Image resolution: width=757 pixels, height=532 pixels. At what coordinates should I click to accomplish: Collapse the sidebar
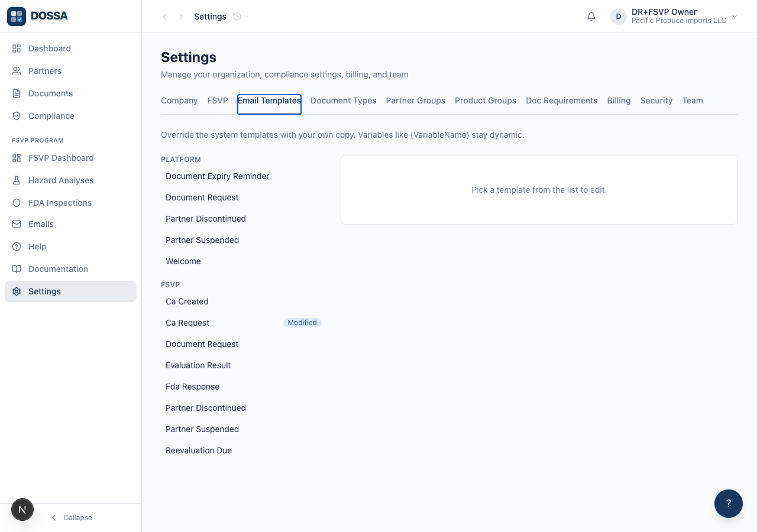click(x=71, y=518)
